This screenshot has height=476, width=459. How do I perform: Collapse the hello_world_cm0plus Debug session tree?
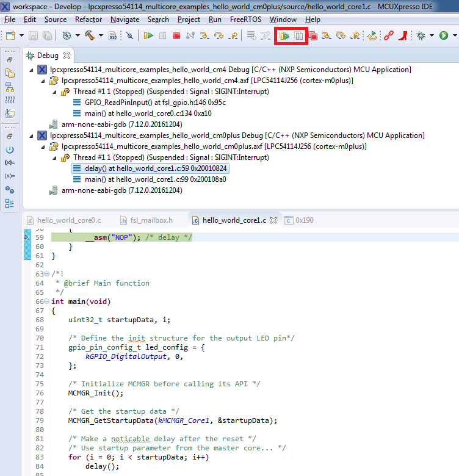(32, 135)
